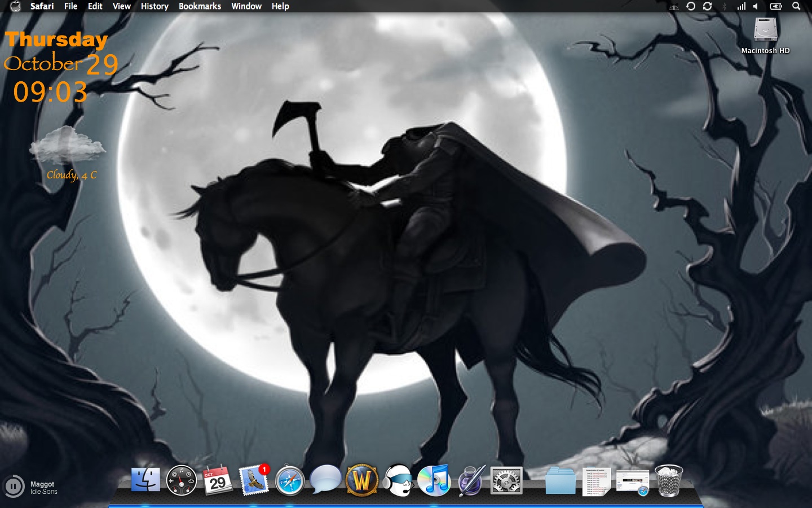Open Mail with one unread badge
The width and height of the screenshot is (812, 508).
click(x=254, y=480)
